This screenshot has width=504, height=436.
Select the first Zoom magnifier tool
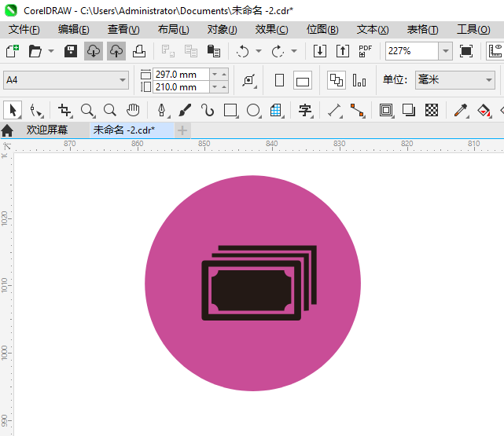click(87, 111)
